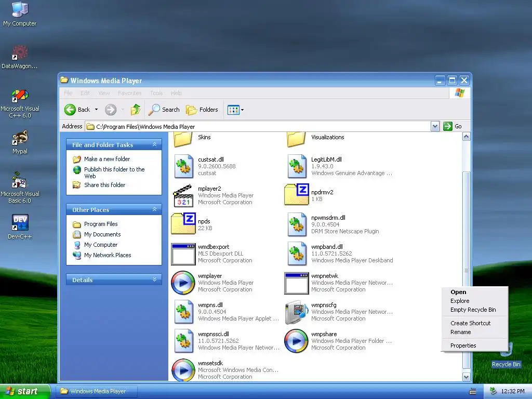Select the wmdbexport application icon
The height and width of the screenshot is (399, 532).
point(183,254)
